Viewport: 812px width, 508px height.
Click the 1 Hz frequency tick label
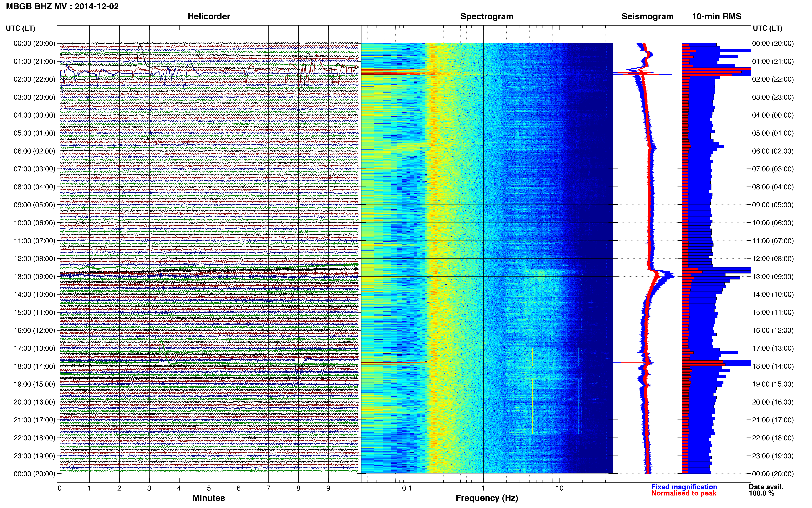[483, 488]
